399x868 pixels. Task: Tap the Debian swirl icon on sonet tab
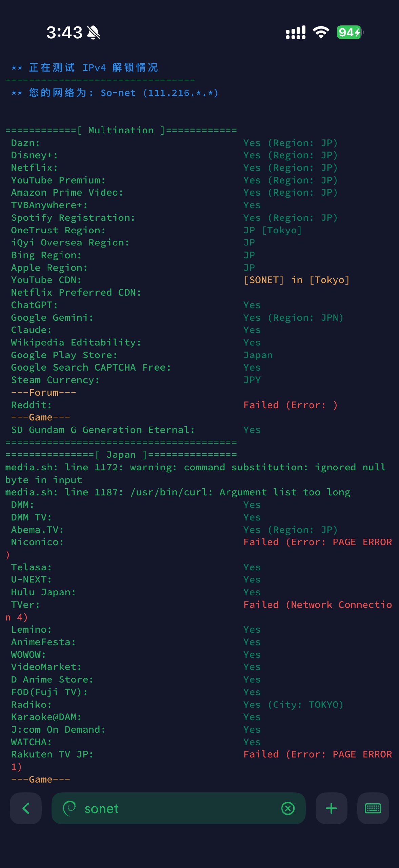(69, 808)
